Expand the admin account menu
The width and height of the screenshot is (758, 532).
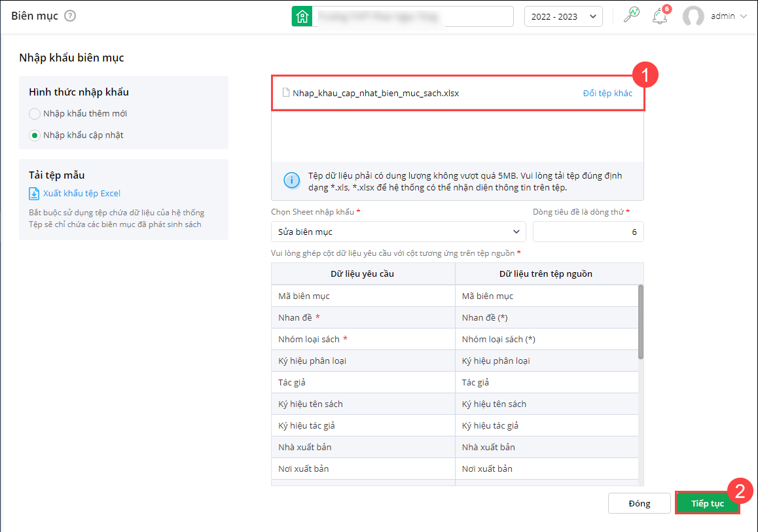743,16
